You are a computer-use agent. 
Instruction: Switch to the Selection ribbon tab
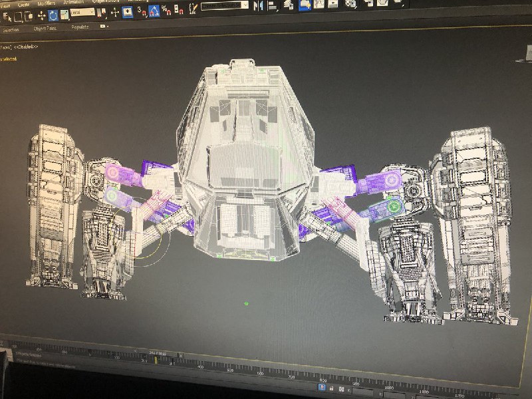[x=11, y=30]
